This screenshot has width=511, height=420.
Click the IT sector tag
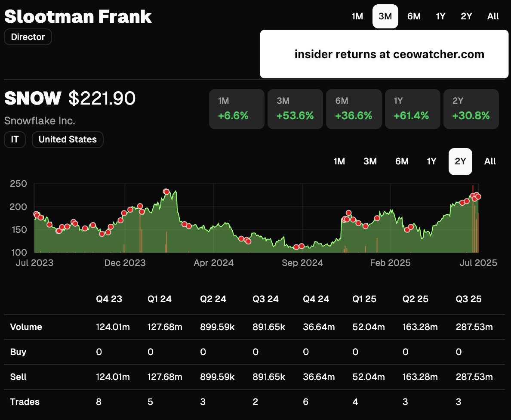pyautogui.click(x=15, y=139)
